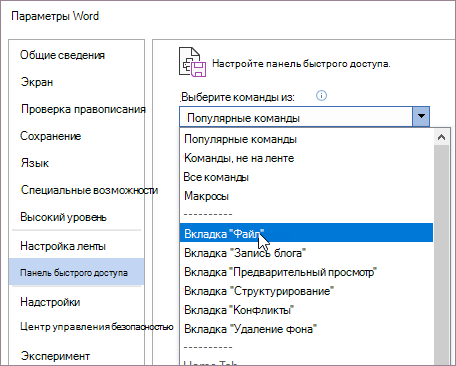The image size is (456, 366).
Task: Open "Центр управления безопасностью" category
Action: tap(97, 326)
